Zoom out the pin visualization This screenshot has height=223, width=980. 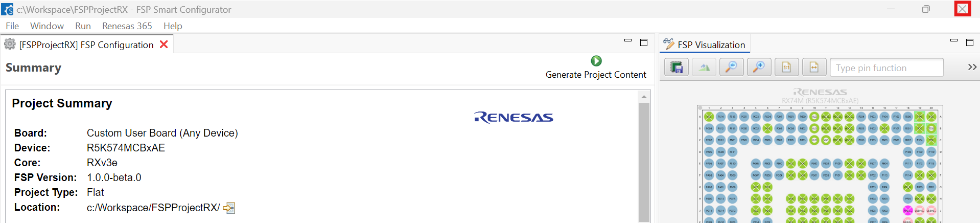[x=732, y=68]
